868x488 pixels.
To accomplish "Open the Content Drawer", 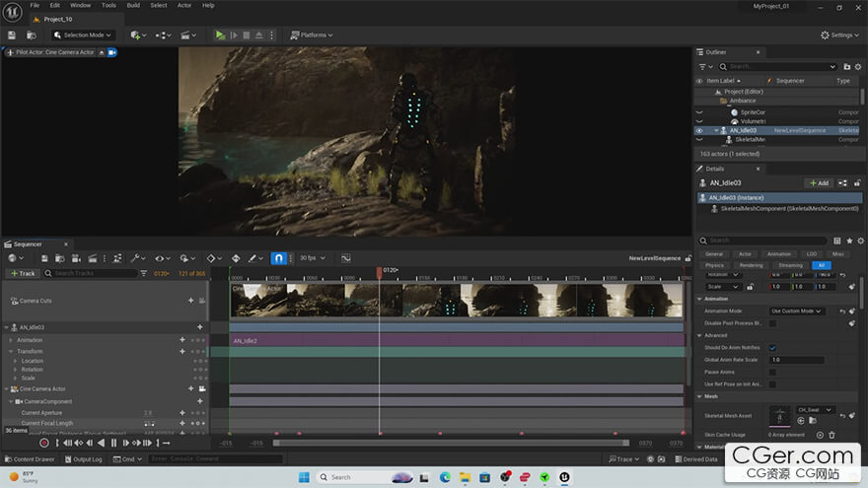I will pyautogui.click(x=30, y=459).
